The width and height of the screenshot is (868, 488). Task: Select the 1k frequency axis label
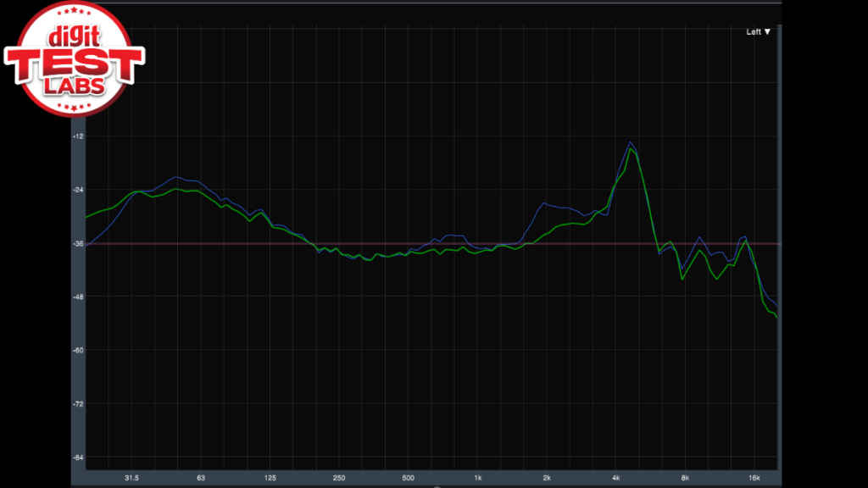pyautogui.click(x=478, y=478)
